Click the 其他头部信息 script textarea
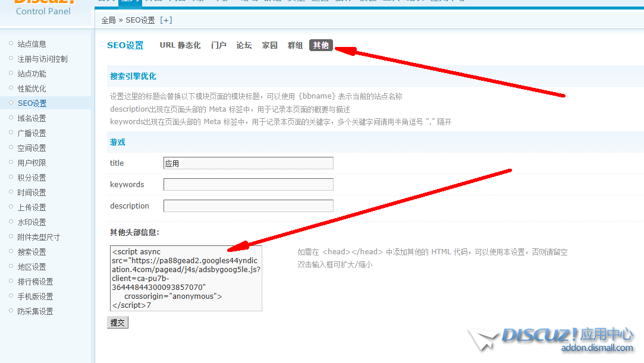Screen dimensions: 644x363 pyautogui.click(x=186, y=278)
